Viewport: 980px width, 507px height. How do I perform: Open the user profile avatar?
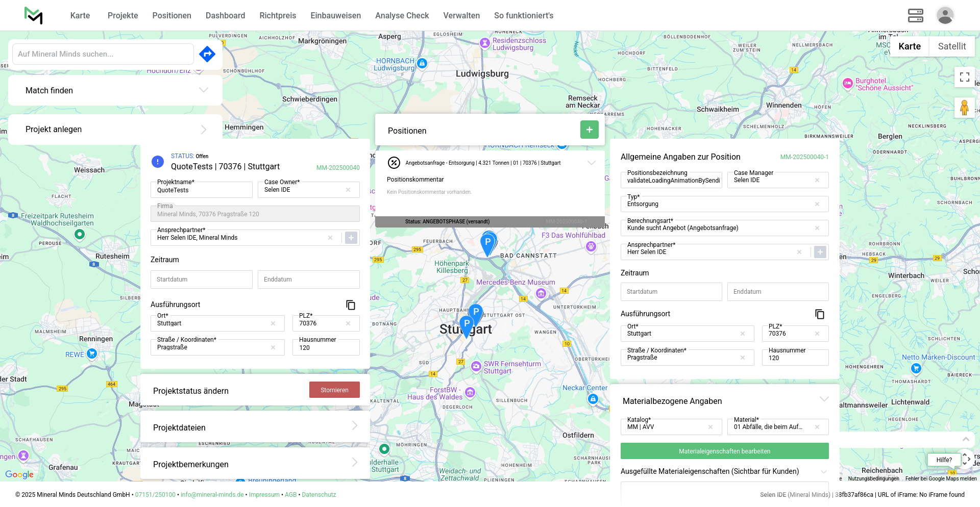[945, 15]
